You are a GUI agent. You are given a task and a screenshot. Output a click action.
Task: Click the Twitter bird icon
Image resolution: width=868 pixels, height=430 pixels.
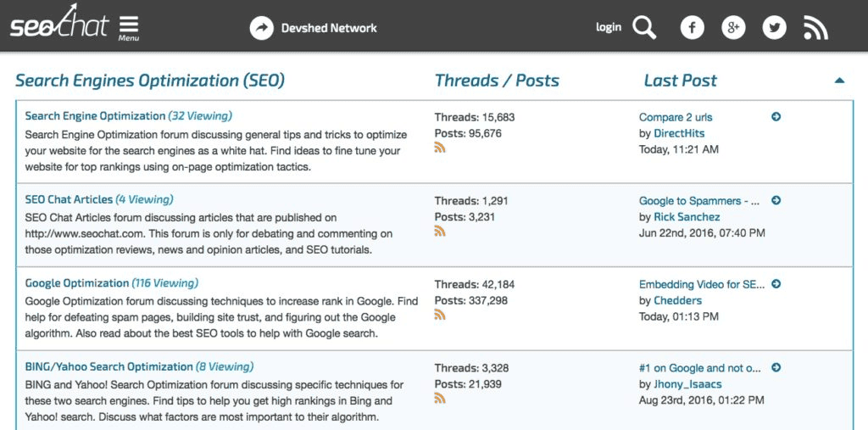(x=774, y=28)
